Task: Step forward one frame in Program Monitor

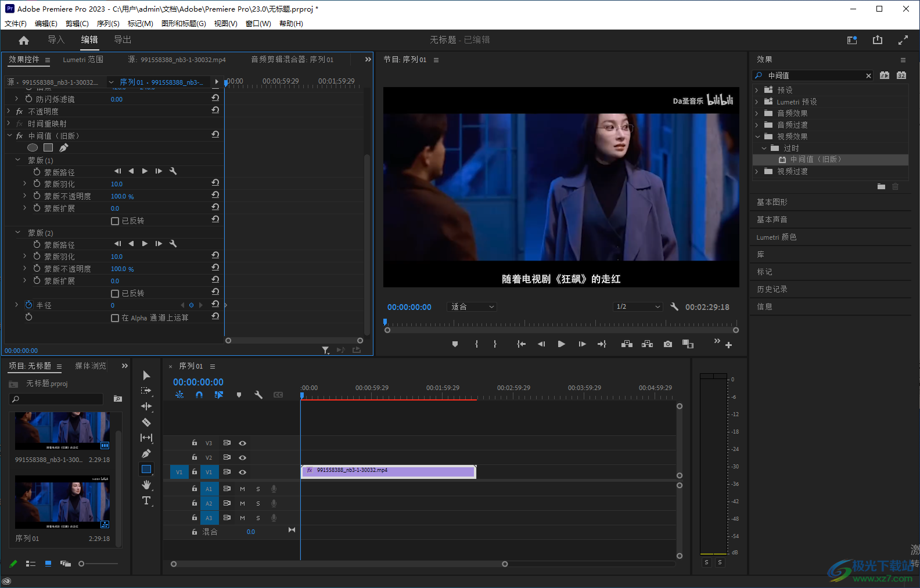Action: 582,344
